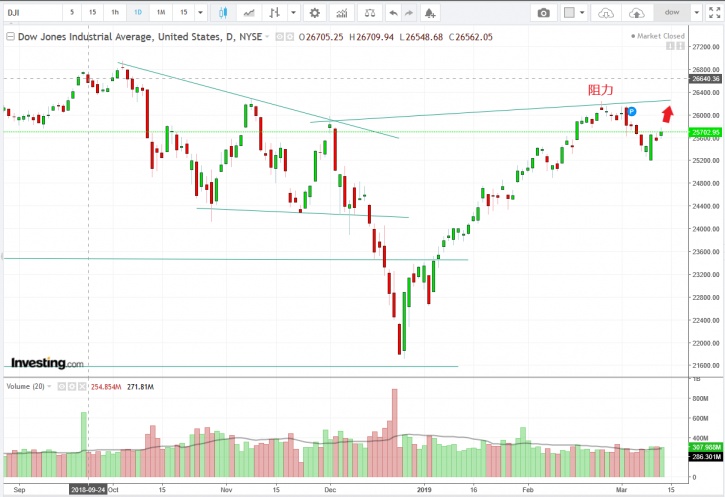Select the 1M monthly interval

pyautogui.click(x=161, y=13)
